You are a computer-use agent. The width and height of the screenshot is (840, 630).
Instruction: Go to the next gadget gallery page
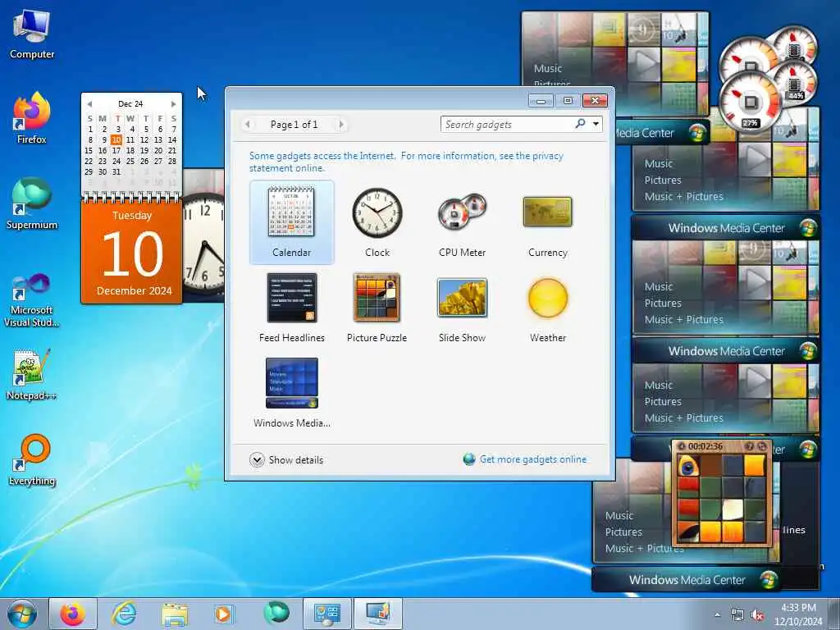click(x=341, y=125)
